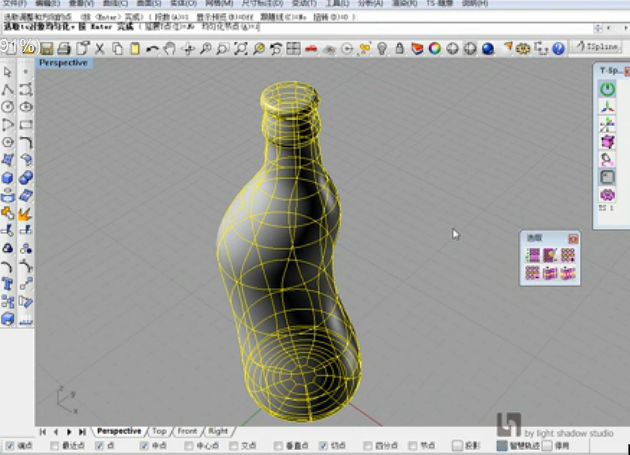
Task: Enable the 最近点 osnap checkbox
Action: (54, 446)
